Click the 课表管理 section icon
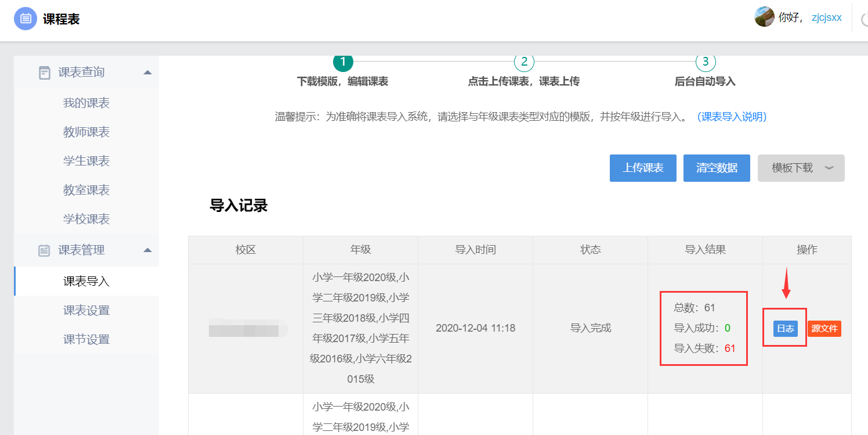The image size is (868, 435). pyautogui.click(x=45, y=250)
